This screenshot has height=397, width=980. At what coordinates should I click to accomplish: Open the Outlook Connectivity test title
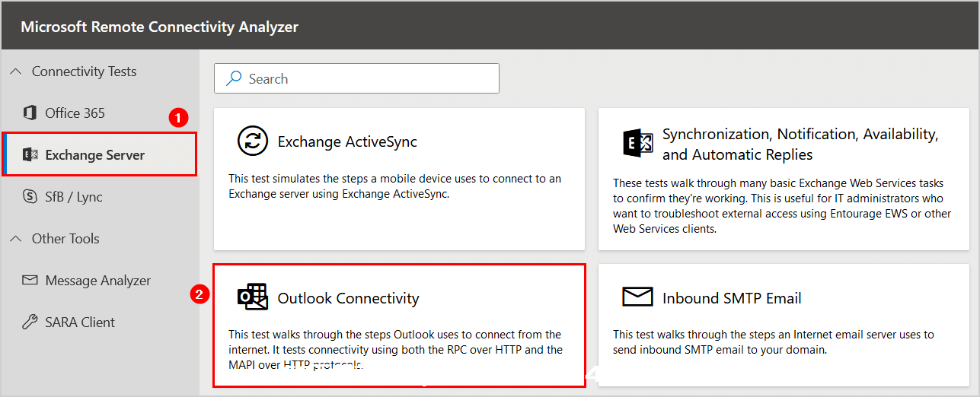point(348,298)
